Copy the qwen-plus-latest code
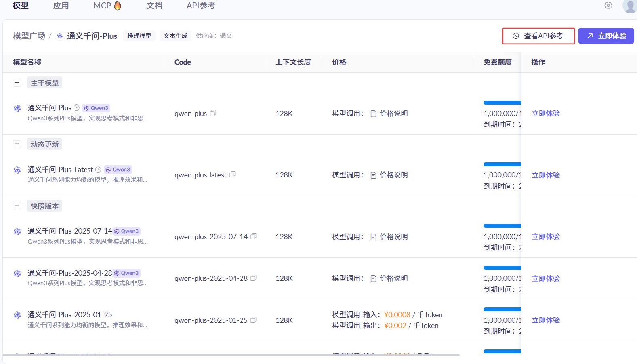The width and height of the screenshot is (637, 364). tap(233, 175)
